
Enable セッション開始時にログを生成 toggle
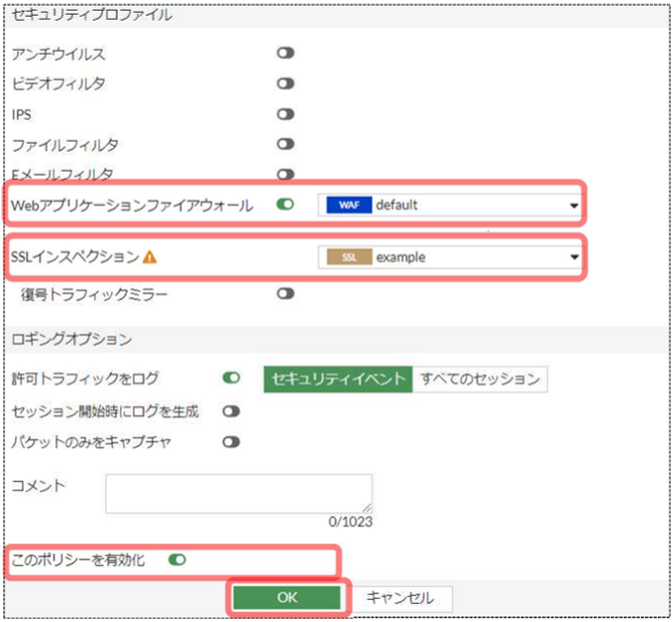point(232,410)
